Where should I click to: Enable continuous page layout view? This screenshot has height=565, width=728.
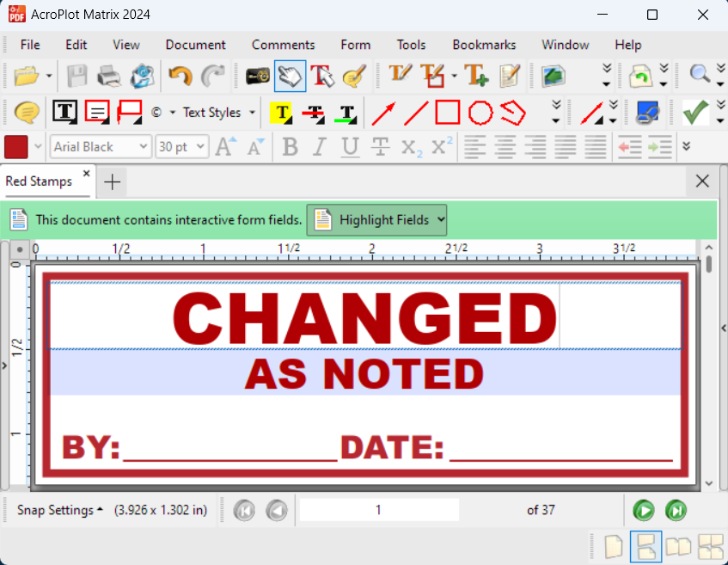pos(645,546)
